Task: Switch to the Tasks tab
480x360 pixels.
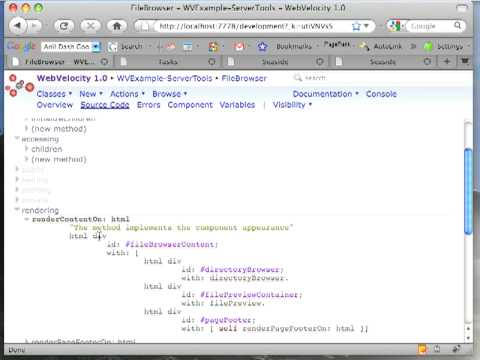Action: click(168, 62)
